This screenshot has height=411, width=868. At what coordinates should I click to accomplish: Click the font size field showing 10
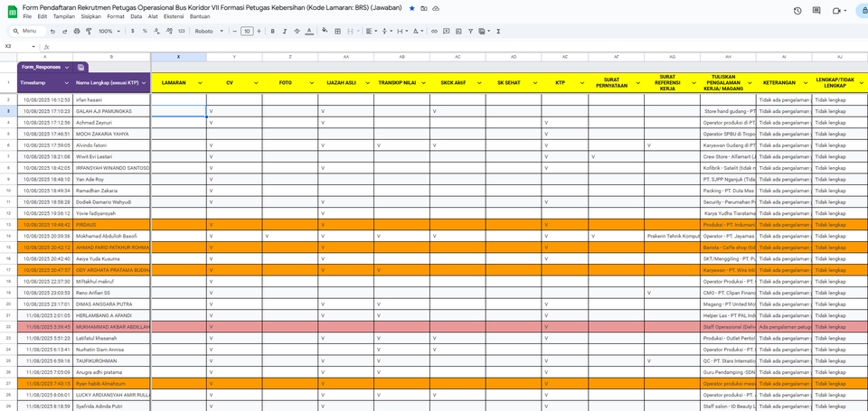pos(247,32)
